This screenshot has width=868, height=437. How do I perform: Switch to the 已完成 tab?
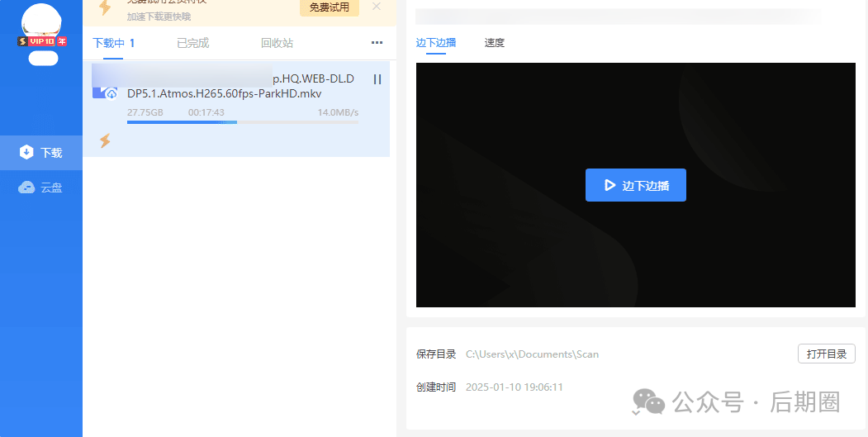tap(193, 43)
